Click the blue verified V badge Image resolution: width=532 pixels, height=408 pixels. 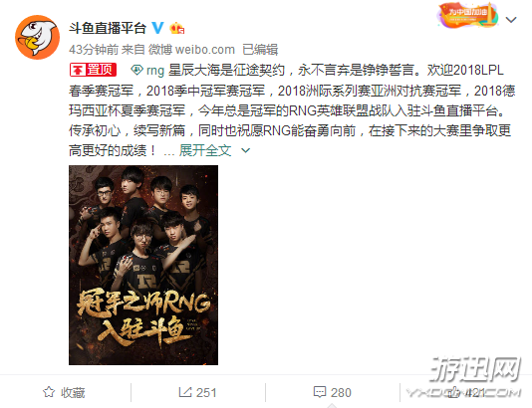click(157, 28)
